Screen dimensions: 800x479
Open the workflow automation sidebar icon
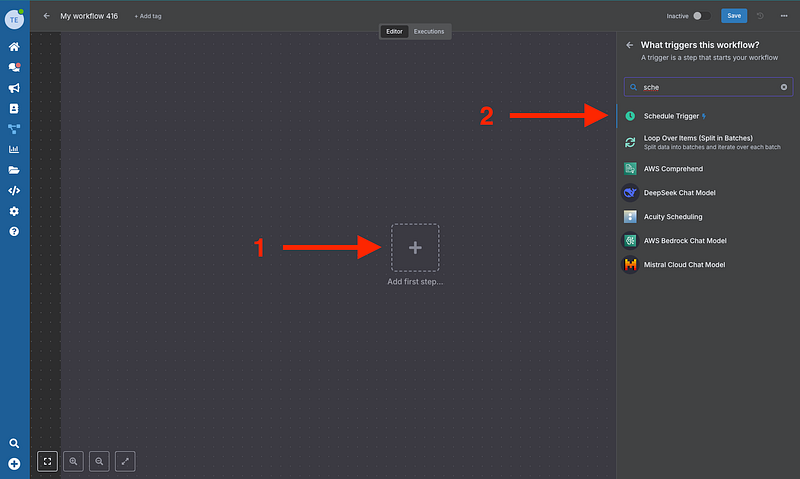pos(14,129)
